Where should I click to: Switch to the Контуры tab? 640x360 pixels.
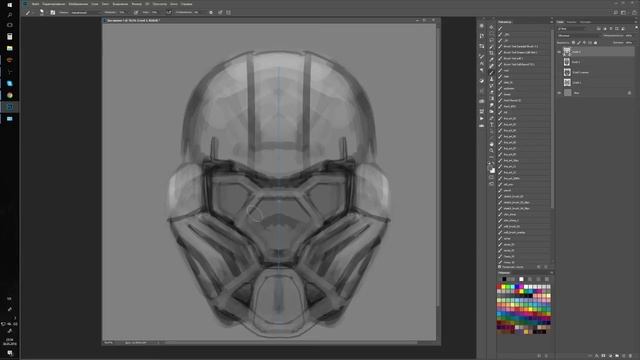click(x=585, y=22)
